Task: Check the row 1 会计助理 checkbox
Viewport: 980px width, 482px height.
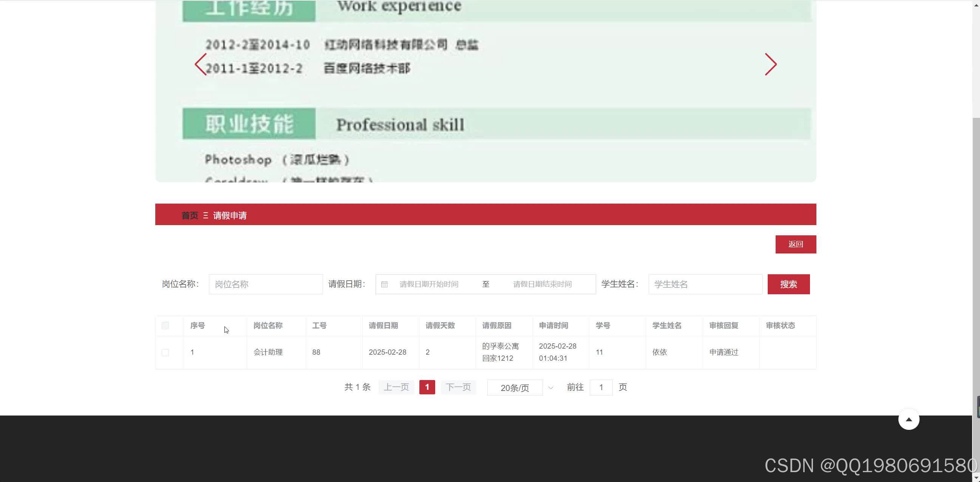Action: (165, 353)
